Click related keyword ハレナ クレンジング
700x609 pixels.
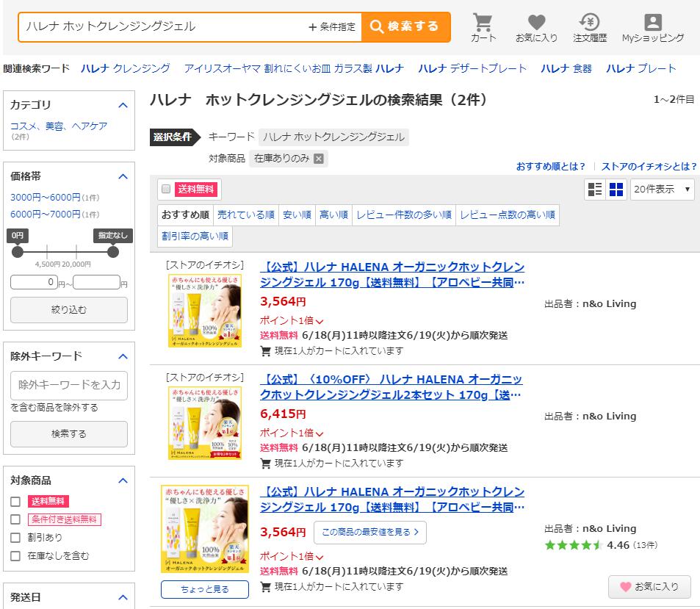coord(126,68)
